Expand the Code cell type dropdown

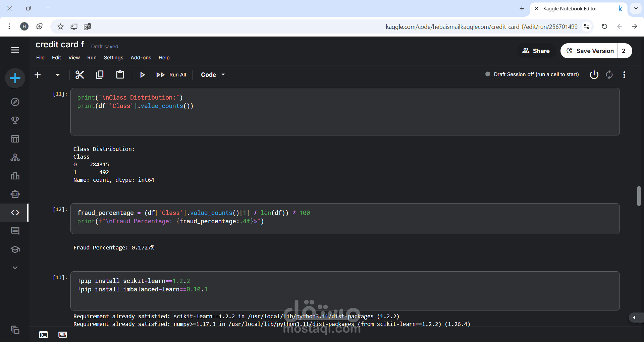click(x=213, y=75)
